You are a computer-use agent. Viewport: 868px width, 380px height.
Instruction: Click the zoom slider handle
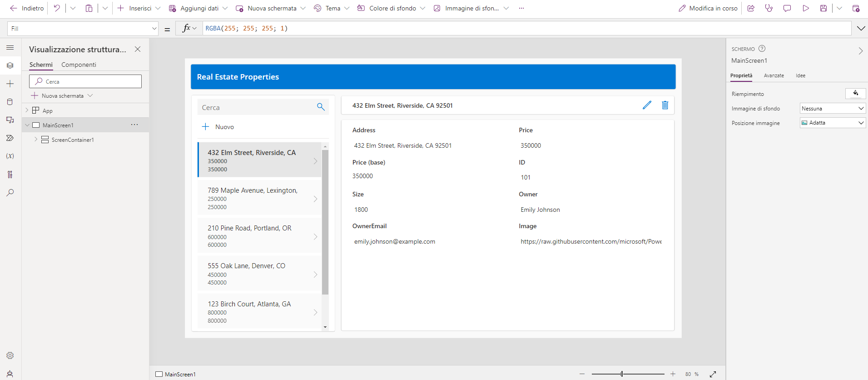[x=622, y=374]
